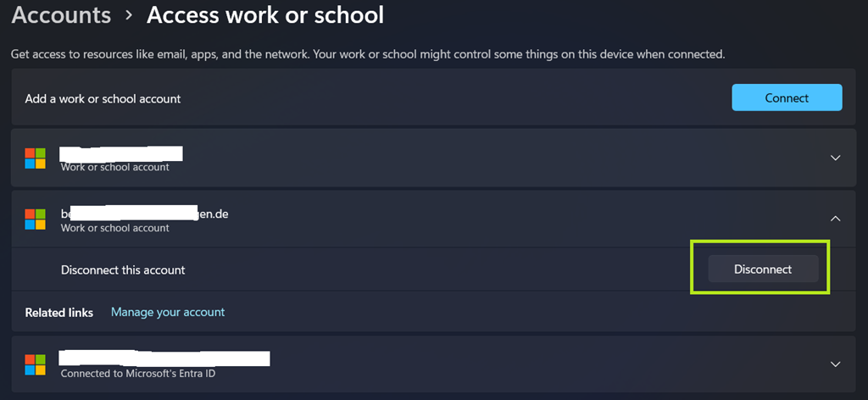The width and height of the screenshot is (868, 400).
Task: Select the account email ending in .de
Action: (144, 214)
